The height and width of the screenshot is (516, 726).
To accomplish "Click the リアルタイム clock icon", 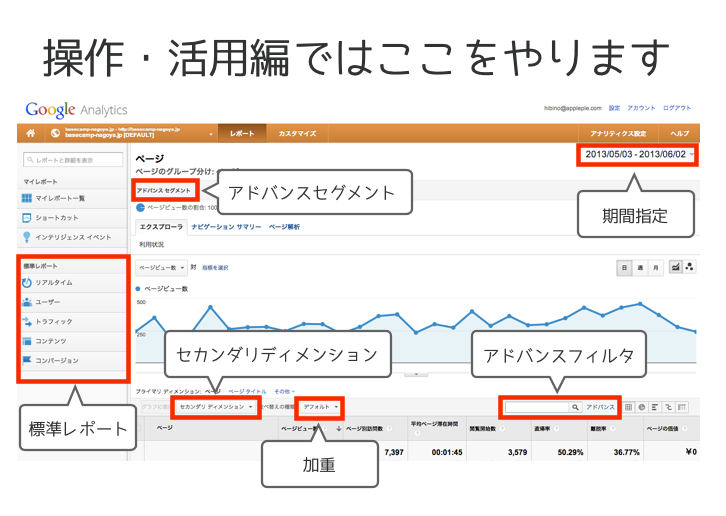I will coord(27,283).
